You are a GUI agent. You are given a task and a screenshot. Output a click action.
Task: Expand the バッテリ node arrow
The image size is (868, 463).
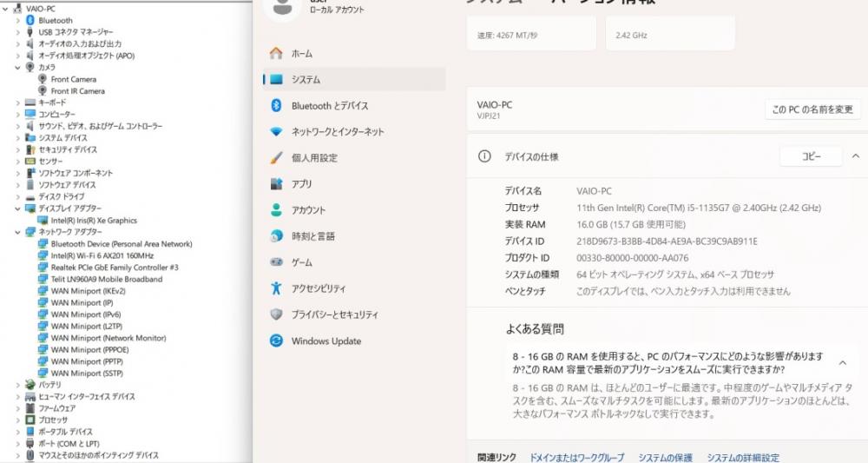click(x=18, y=385)
